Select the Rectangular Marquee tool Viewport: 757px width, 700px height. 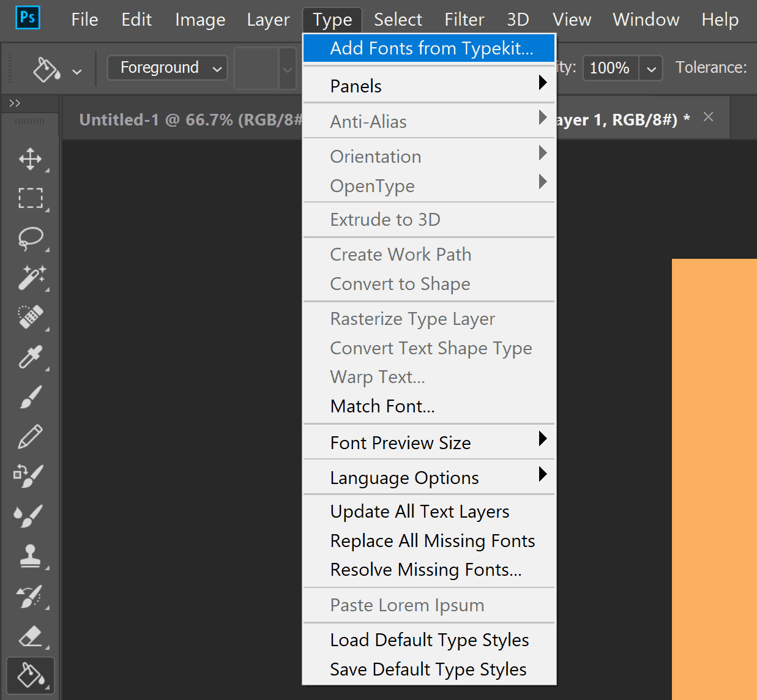30,198
